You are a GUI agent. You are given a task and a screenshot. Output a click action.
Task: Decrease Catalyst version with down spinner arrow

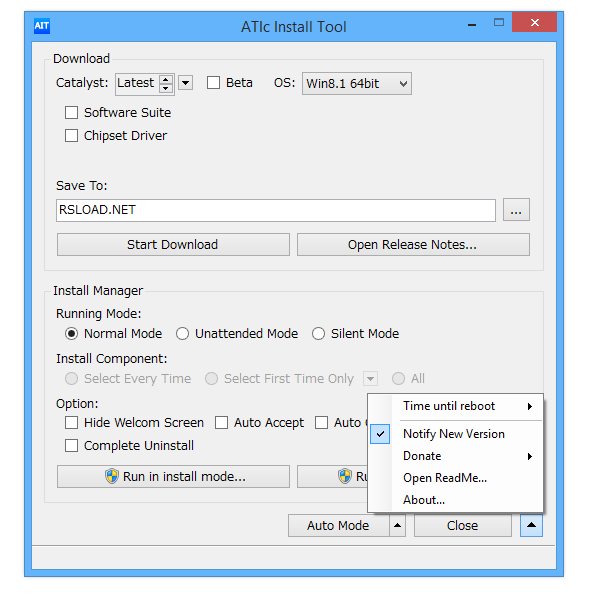pyautogui.click(x=166, y=88)
